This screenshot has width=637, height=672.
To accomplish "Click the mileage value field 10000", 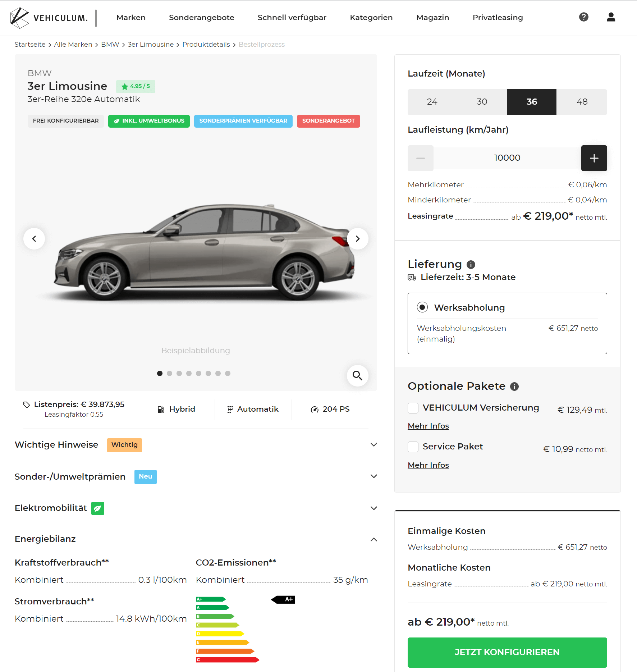I will [507, 158].
